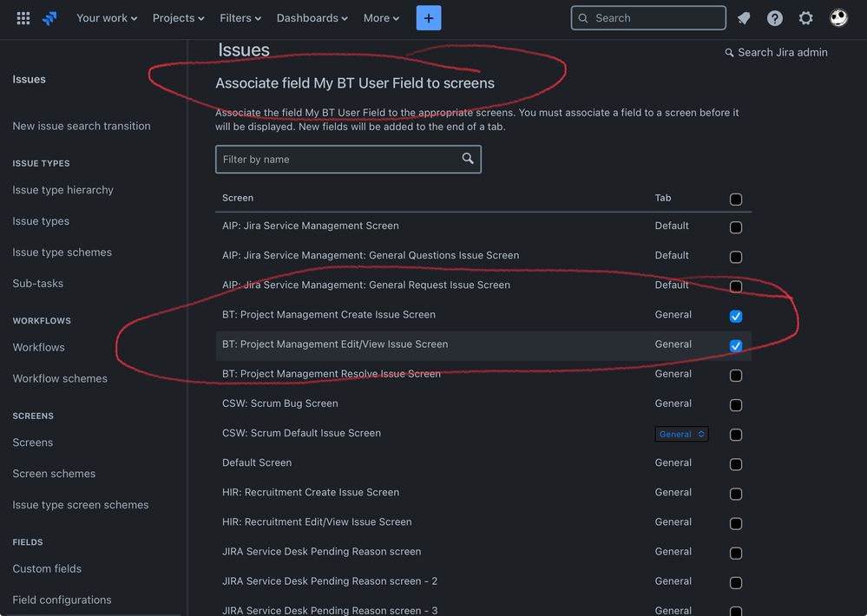Open Screen schemes
This screenshot has height=616, width=867.
[x=54, y=474]
